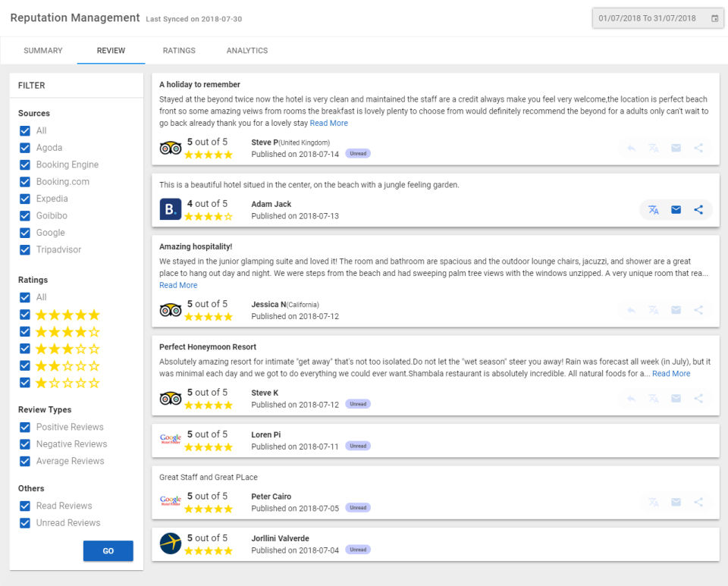Reply to Steve P's review
Image resolution: width=728 pixels, height=586 pixels.
pyautogui.click(x=631, y=148)
